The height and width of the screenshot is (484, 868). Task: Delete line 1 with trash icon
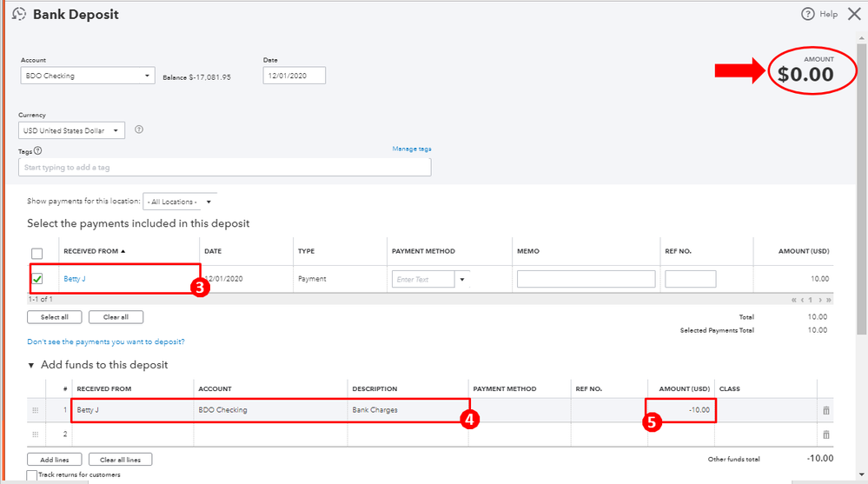pyautogui.click(x=825, y=410)
